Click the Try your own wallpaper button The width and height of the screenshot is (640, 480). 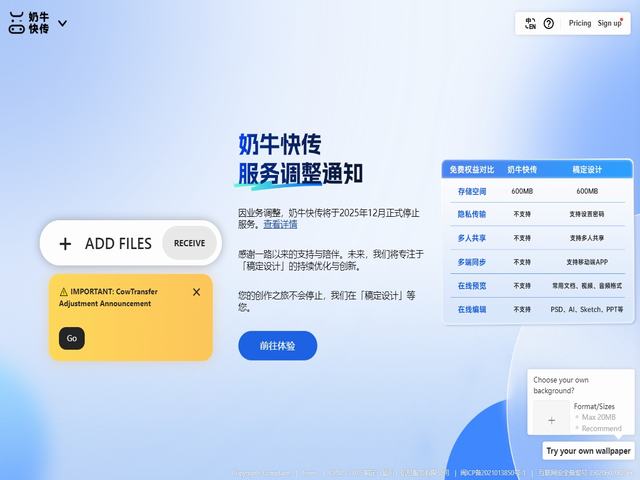(588, 451)
